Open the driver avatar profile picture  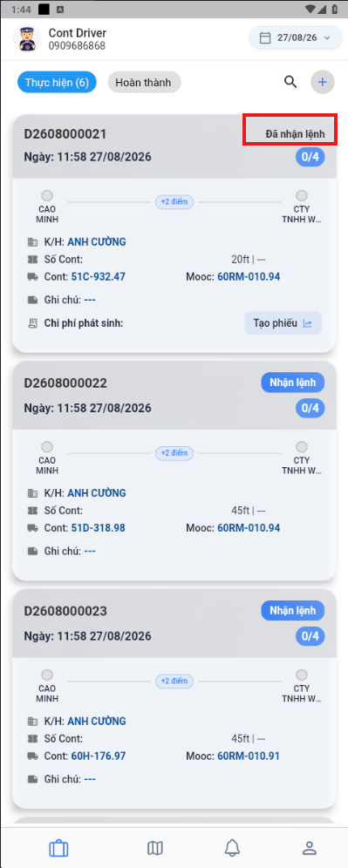pos(25,38)
